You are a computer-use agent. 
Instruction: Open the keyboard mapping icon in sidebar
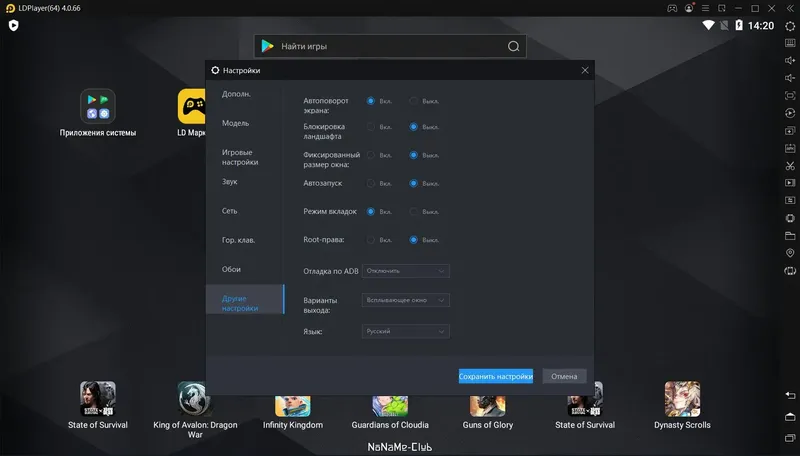tap(790, 43)
